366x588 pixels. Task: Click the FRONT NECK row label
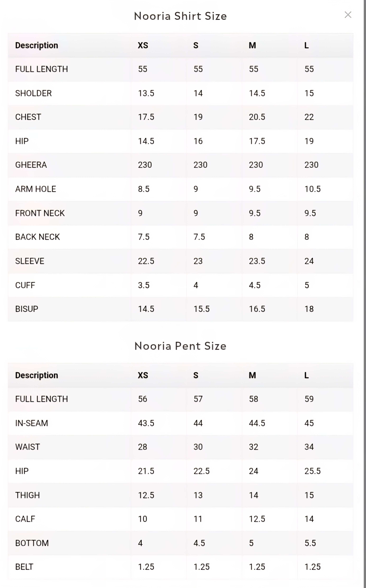click(x=40, y=213)
